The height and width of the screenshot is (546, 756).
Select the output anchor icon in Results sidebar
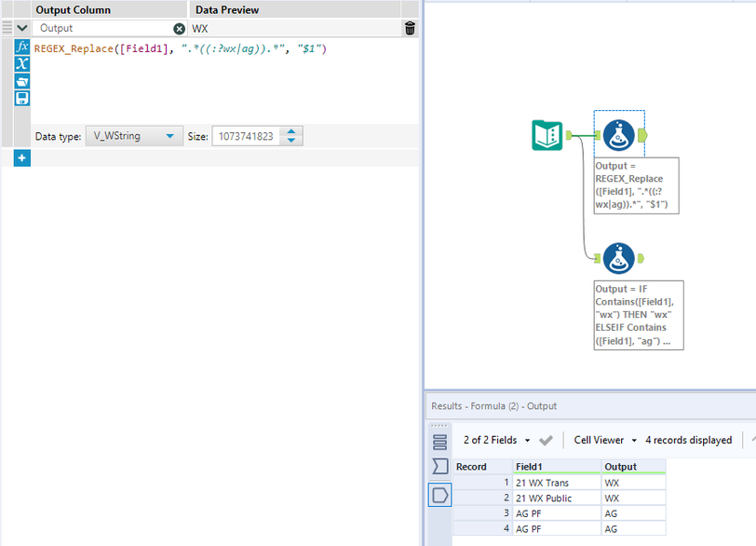[439, 496]
